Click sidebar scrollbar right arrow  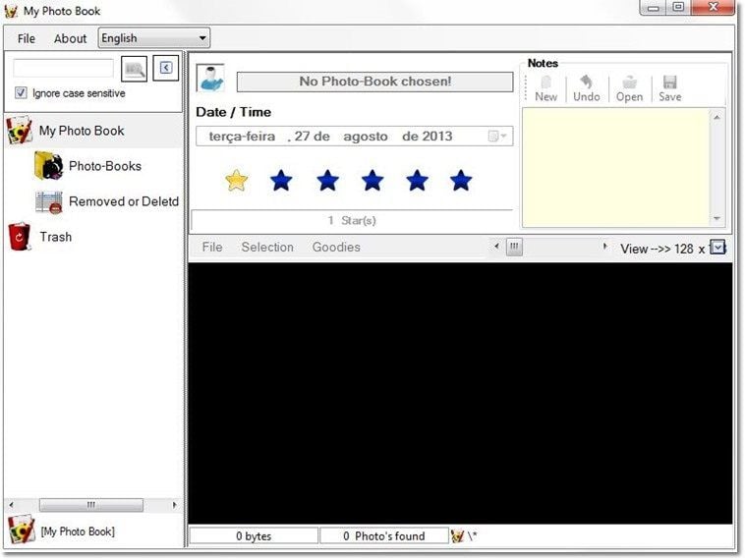click(x=174, y=505)
